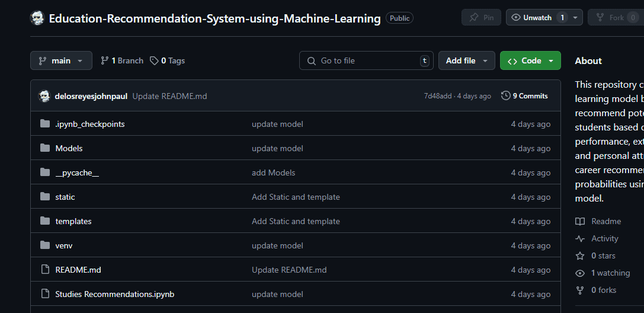Click the repository owner avatar beside the title
This screenshot has height=313, width=644.
point(37,18)
